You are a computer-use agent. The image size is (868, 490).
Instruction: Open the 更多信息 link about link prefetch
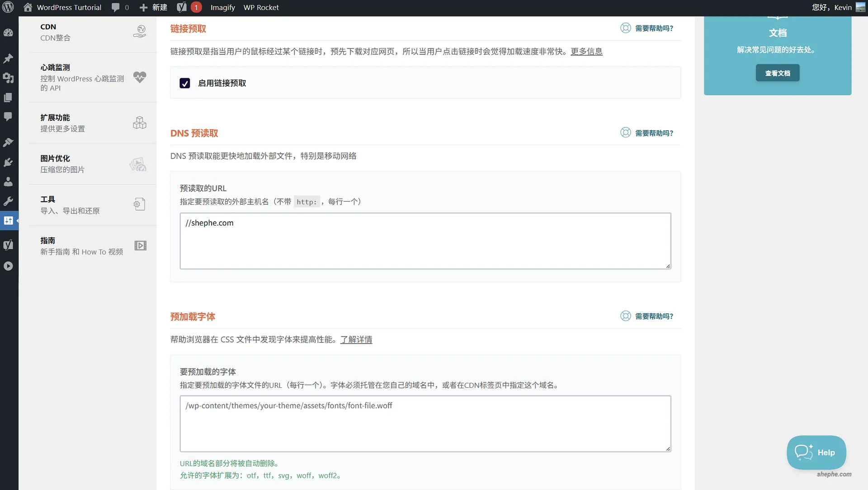586,52
